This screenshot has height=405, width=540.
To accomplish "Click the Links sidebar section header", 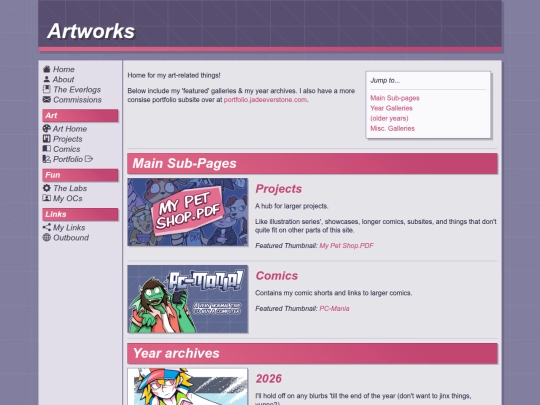I will click(x=80, y=214).
